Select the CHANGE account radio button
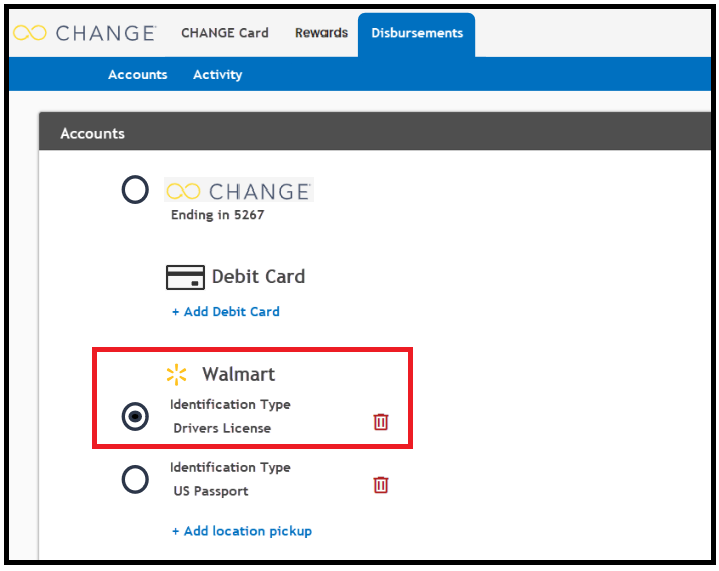The image size is (719, 571). [135, 189]
